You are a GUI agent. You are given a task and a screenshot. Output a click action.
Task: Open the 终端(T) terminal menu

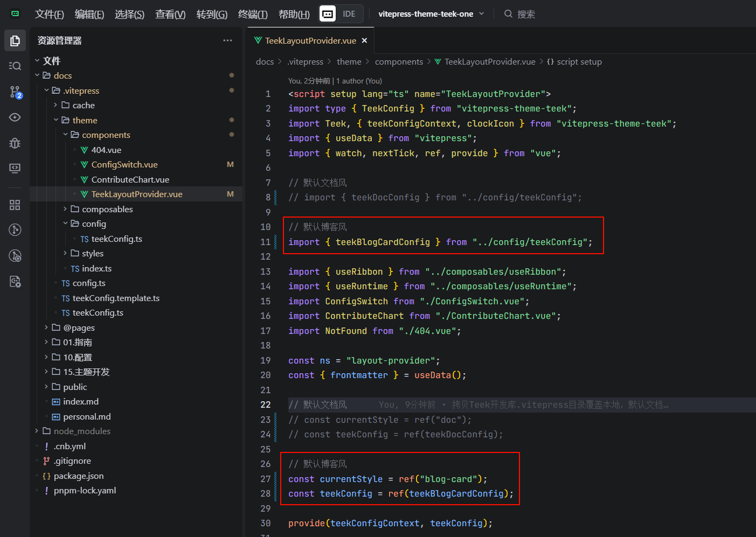[253, 15]
